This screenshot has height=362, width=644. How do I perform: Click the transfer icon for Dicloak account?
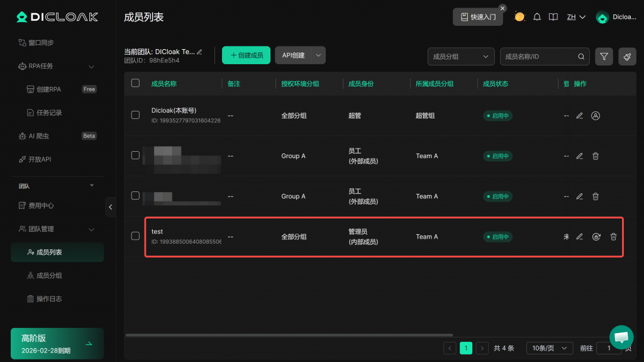pyautogui.click(x=596, y=116)
